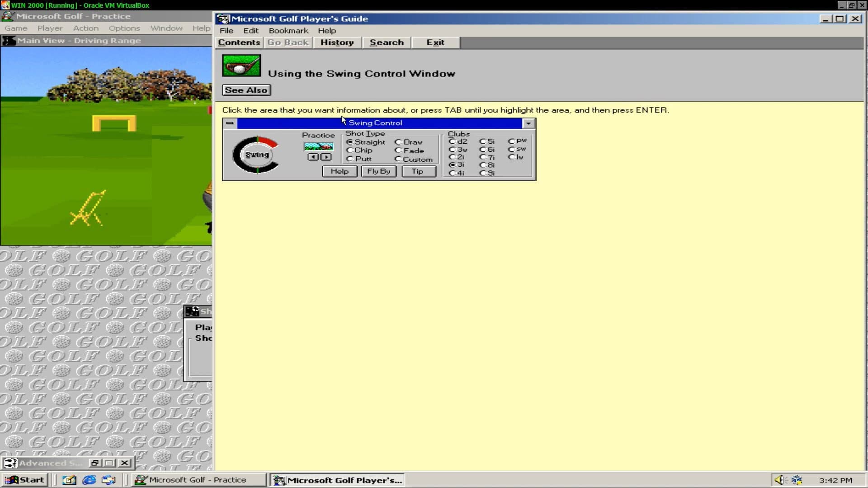The height and width of the screenshot is (488, 868).
Task: Switch to Microsoft Golf - Practice taskbar button
Action: (x=198, y=480)
